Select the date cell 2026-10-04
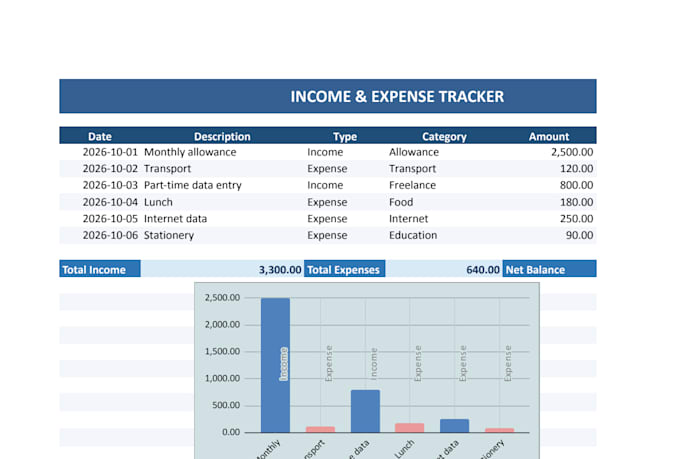 click(110, 202)
